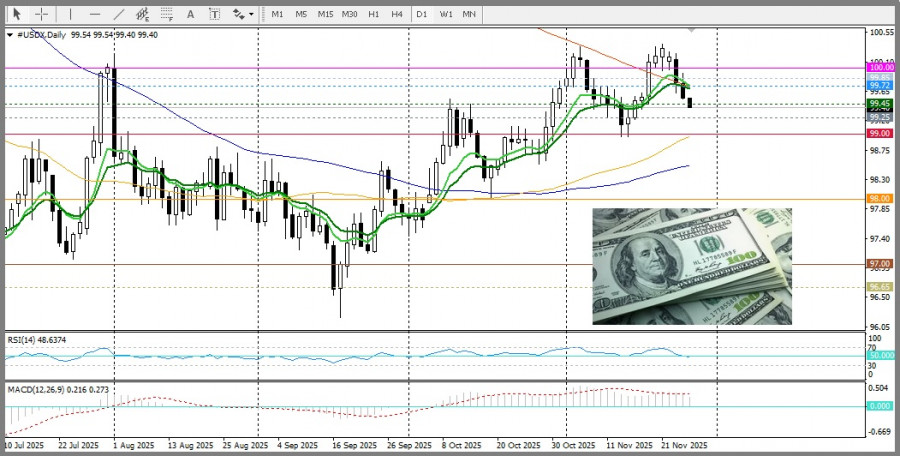The width and height of the screenshot is (900, 456).
Task: Choose the text label 'T' tool
Action: tap(214, 14)
